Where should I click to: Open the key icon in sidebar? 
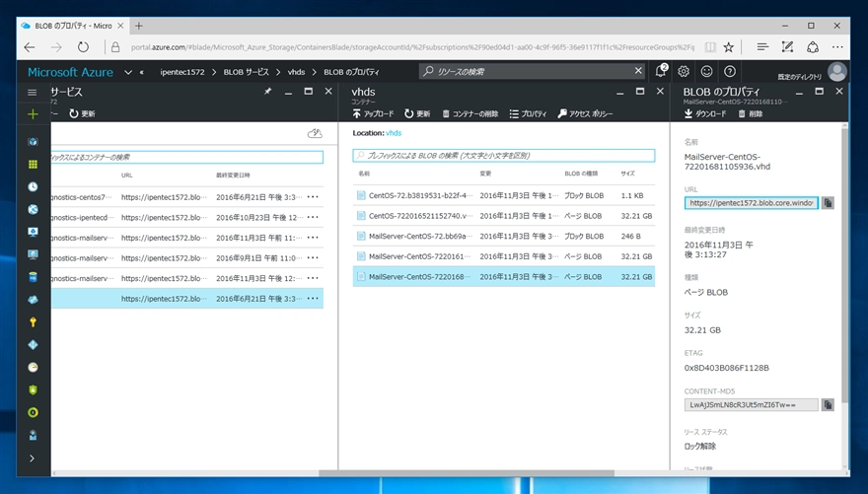33,322
